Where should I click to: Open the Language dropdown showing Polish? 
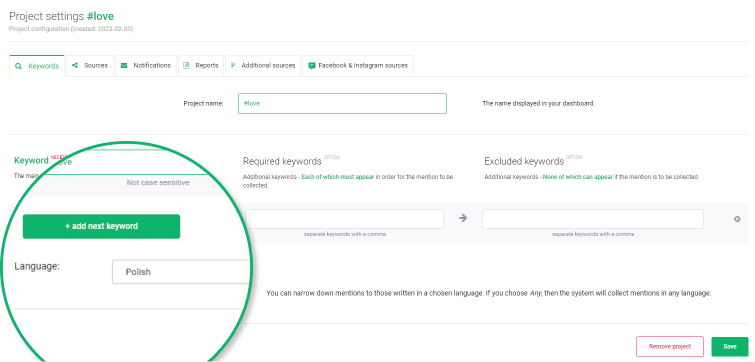[181, 272]
